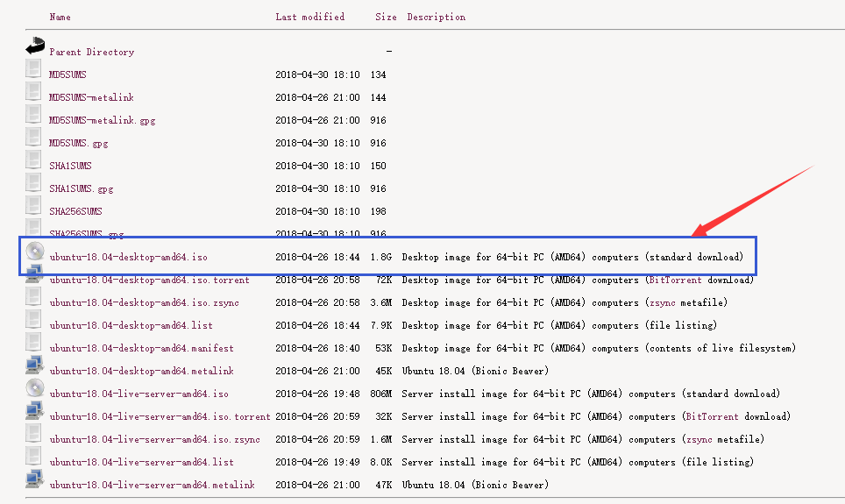Open the SHA1SUMS file link
Viewport: 845px width, 504px height.
click(x=70, y=166)
